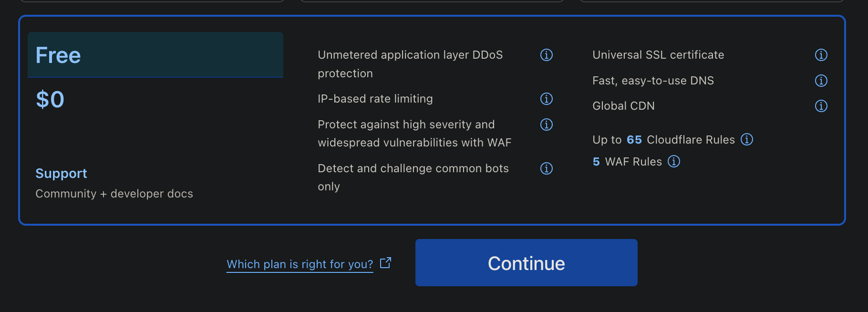Click the $0 price label

[50, 99]
